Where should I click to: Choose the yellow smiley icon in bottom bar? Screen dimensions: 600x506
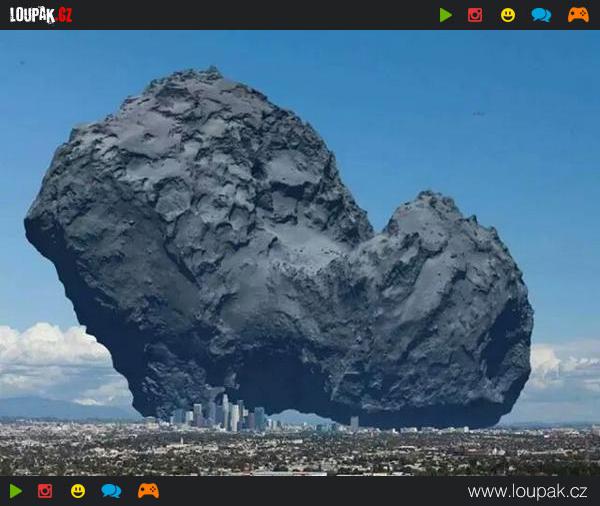coord(78,491)
